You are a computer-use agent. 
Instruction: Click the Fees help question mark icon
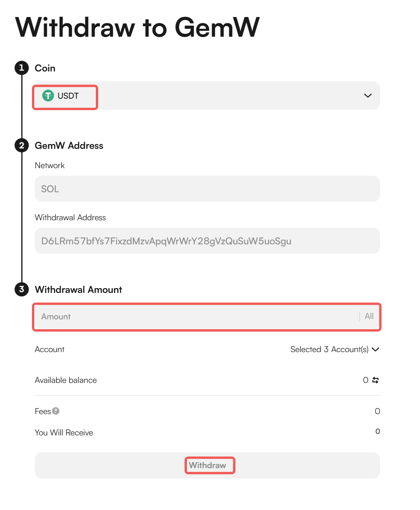[56, 411]
